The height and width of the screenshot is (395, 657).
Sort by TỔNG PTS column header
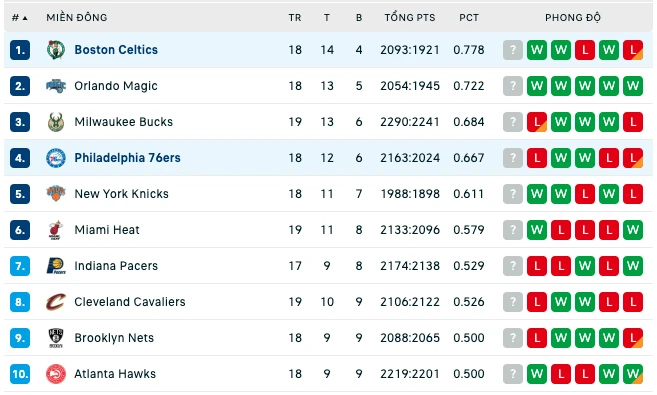coord(410,18)
